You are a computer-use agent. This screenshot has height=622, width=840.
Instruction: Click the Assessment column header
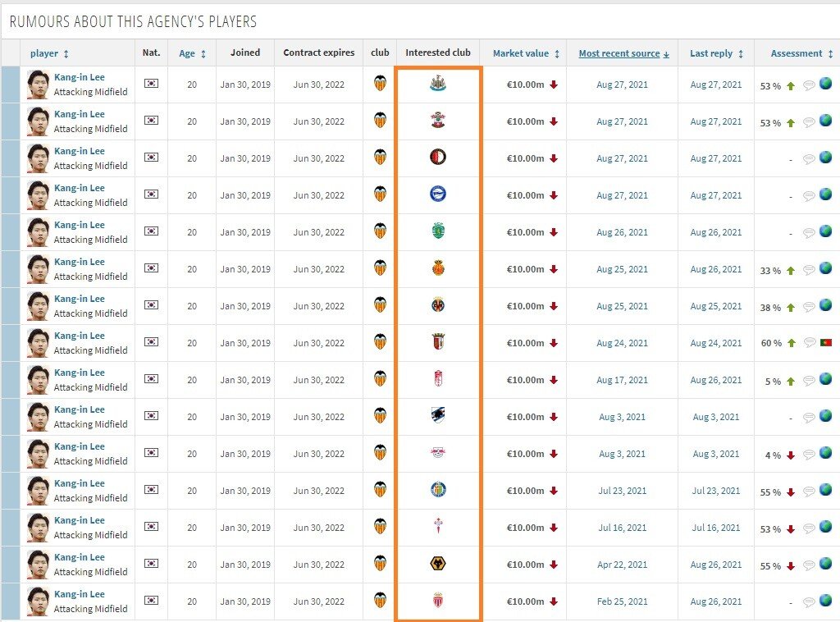pos(796,53)
